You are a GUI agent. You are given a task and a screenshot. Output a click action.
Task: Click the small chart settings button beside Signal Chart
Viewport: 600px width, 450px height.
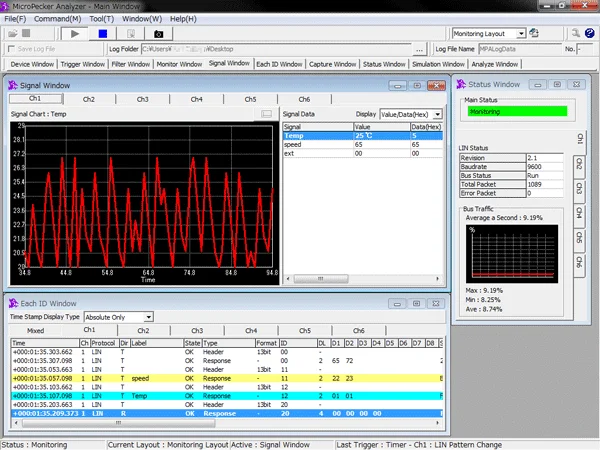[x=266, y=114]
